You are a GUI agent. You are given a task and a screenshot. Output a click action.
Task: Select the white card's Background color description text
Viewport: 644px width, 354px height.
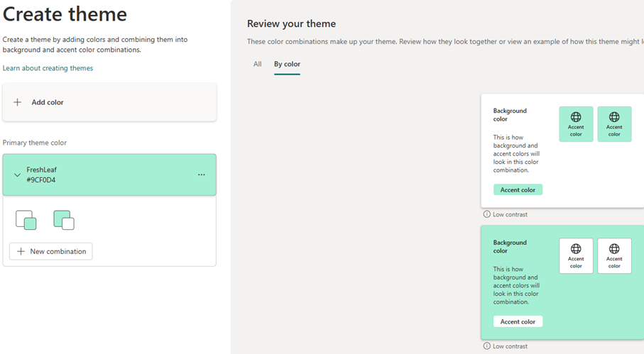point(516,154)
